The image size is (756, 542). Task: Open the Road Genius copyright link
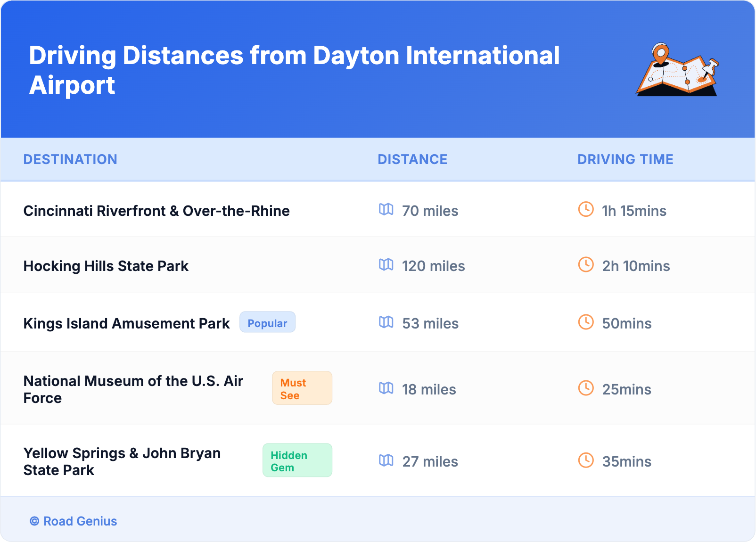[74, 521]
